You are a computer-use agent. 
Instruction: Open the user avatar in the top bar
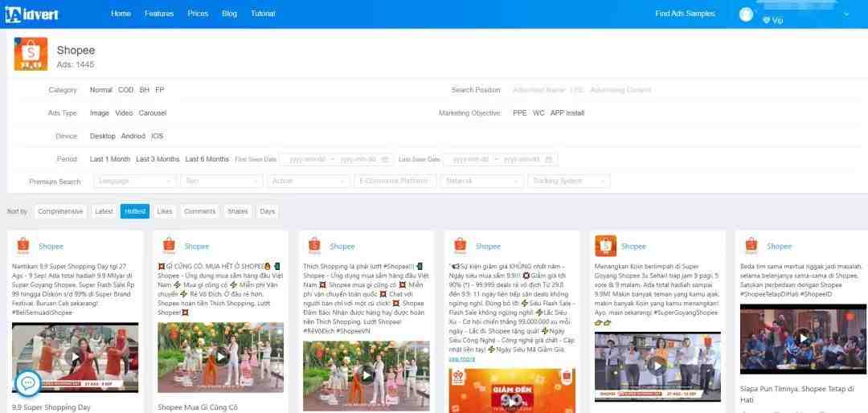pyautogui.click(x=746, y=14)
